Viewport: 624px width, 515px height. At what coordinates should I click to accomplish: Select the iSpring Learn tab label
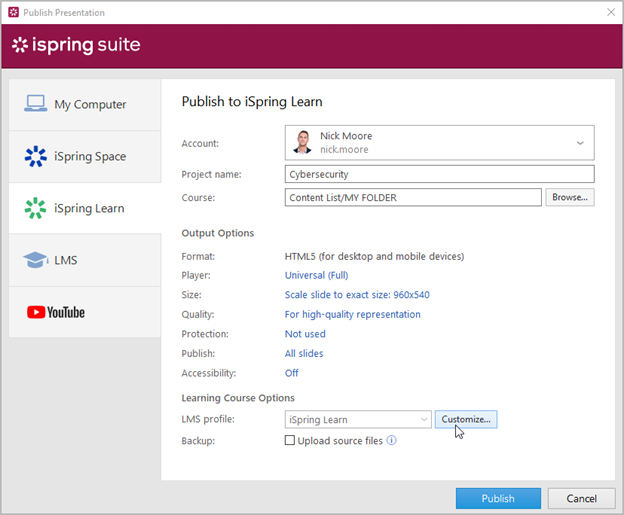(x=89, y=208)
